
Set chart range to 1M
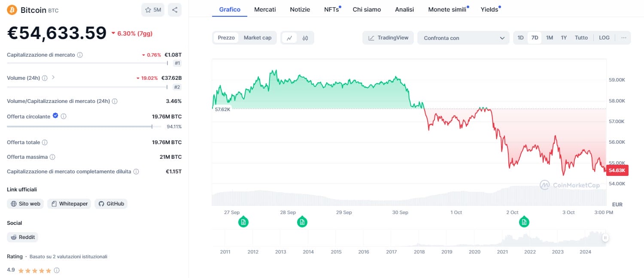(550, 38)
